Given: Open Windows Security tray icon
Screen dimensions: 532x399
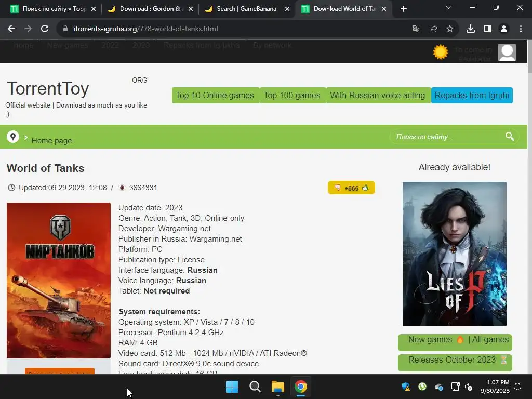Looking at the screenshot, I should (x=406, y=387).
